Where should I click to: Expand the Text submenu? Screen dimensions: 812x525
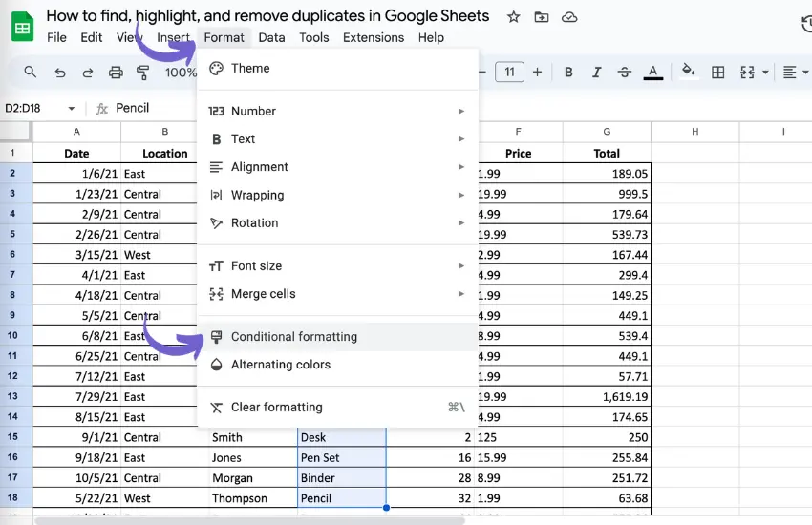pyautogui.click(x=337, y=139)
